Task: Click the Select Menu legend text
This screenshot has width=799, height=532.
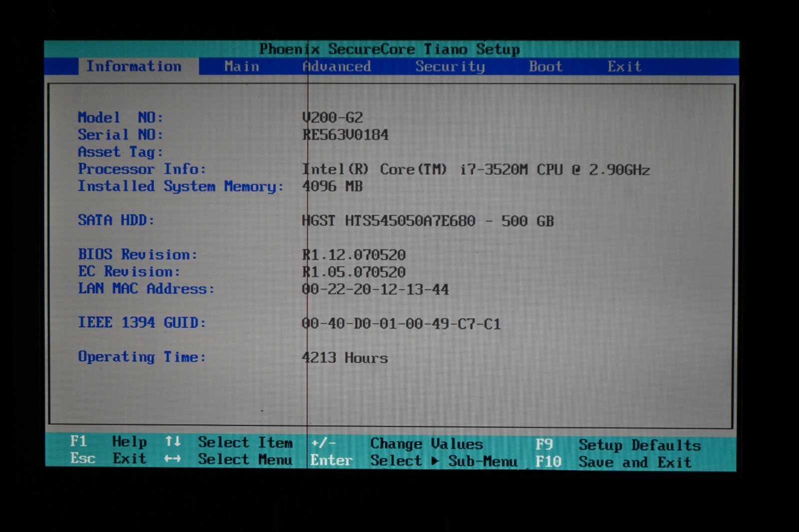Action: point(245,459)
